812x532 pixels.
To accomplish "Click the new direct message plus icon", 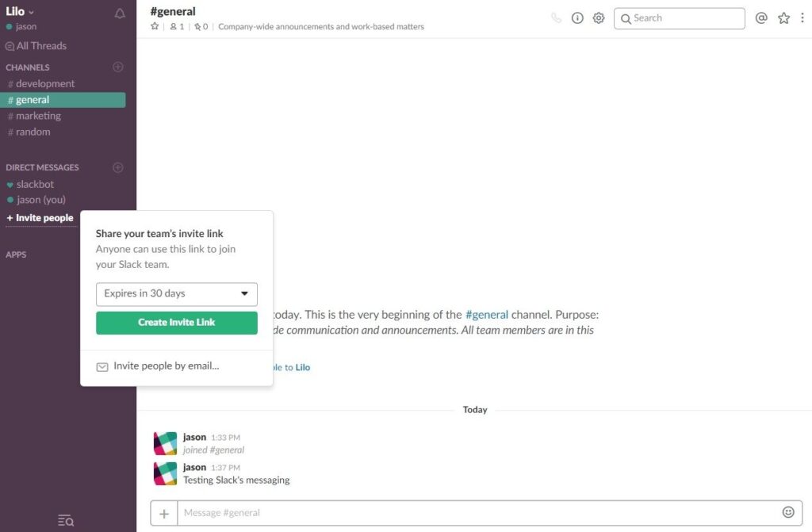I will 118,167.
